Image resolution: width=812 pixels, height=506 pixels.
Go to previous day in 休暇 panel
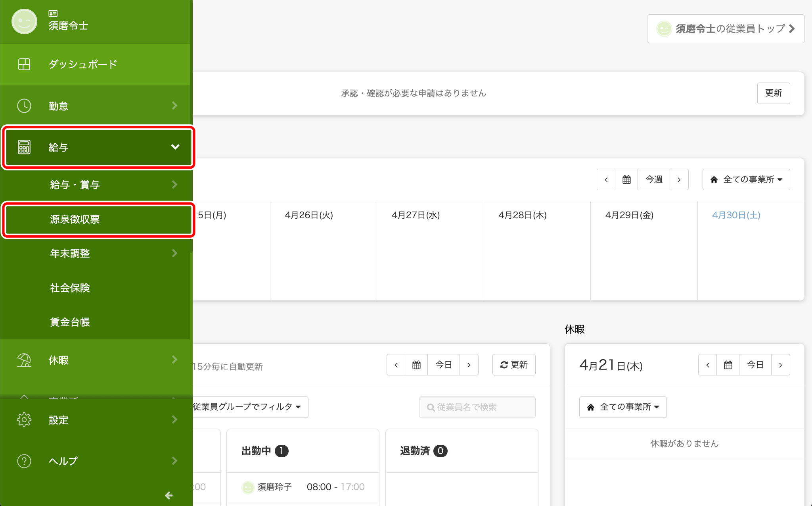click(x=708, y=365)
